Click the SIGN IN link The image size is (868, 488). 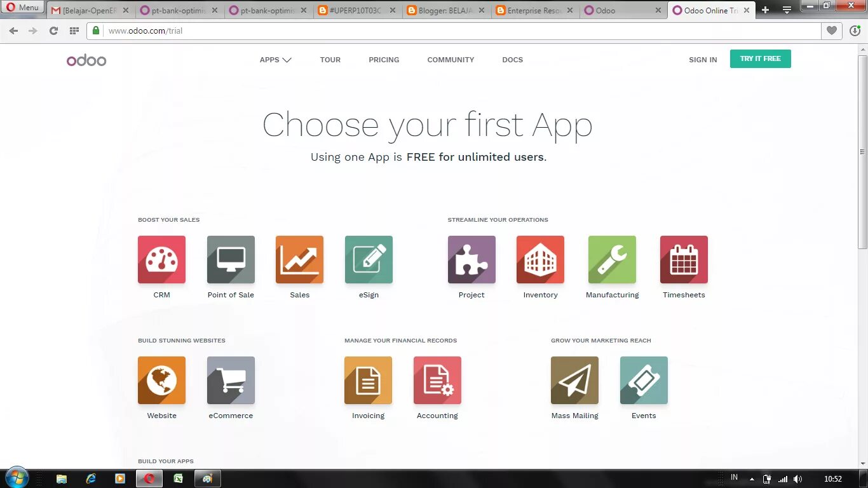point(703,60)
